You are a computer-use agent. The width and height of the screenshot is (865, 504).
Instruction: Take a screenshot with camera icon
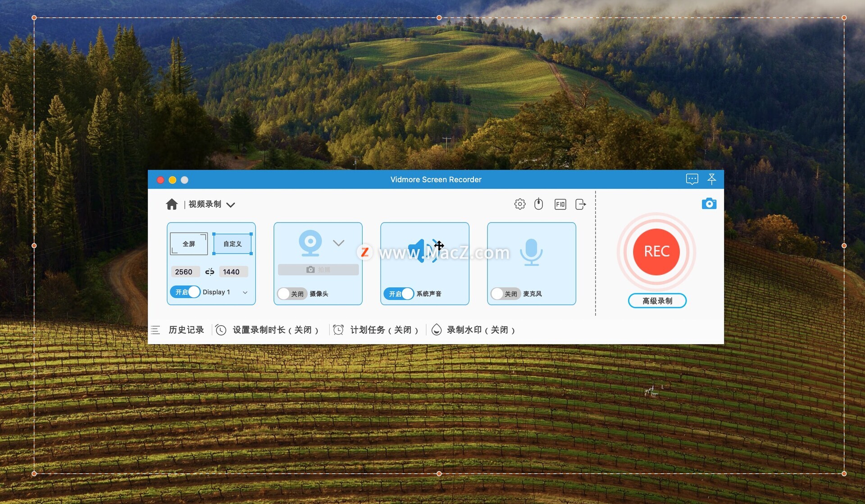[709, 204]
